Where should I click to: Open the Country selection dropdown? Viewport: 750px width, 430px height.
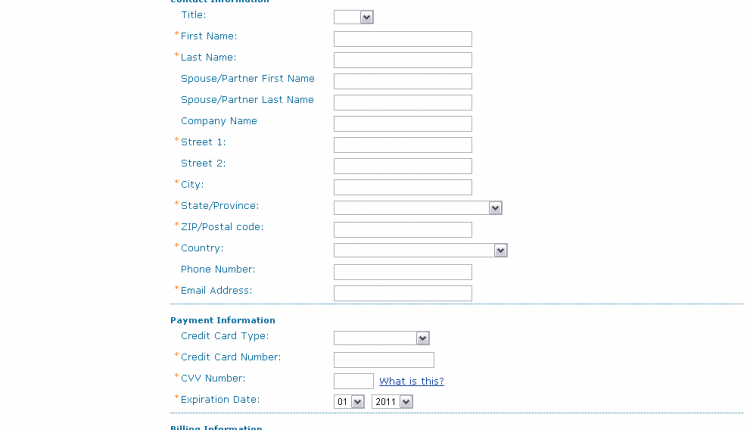pos(420,250)
